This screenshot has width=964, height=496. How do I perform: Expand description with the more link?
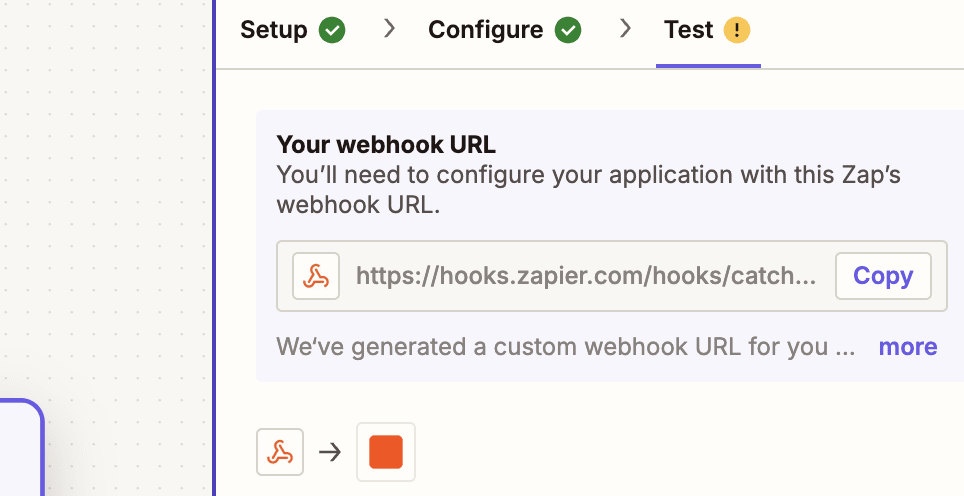(907, 347)
